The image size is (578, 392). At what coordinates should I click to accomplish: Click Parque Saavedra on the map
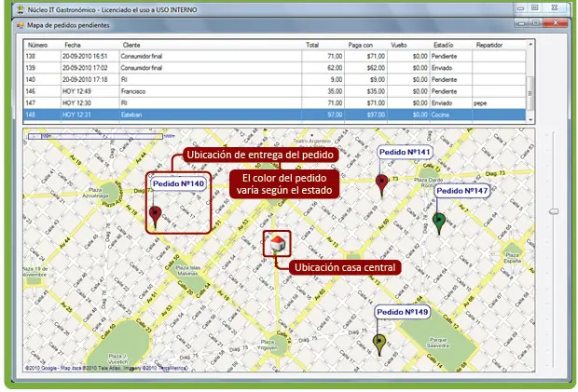point(438,343)
